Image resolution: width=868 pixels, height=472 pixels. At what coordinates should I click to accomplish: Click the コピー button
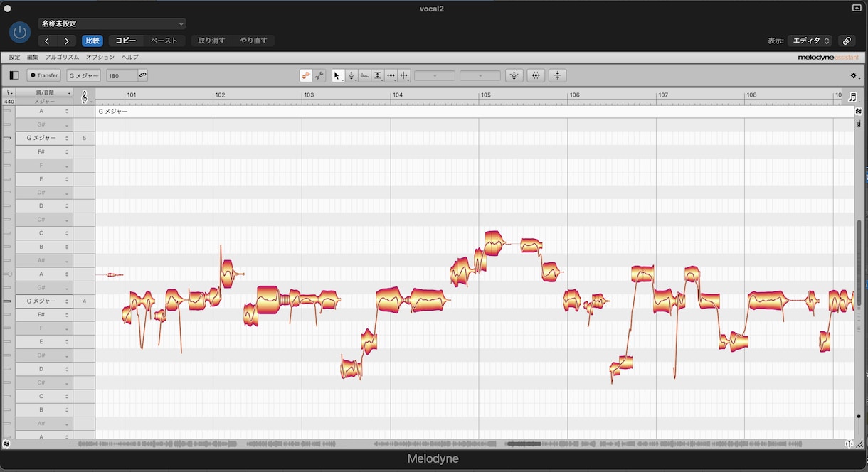pyautogui.click(x=126, y=41)
